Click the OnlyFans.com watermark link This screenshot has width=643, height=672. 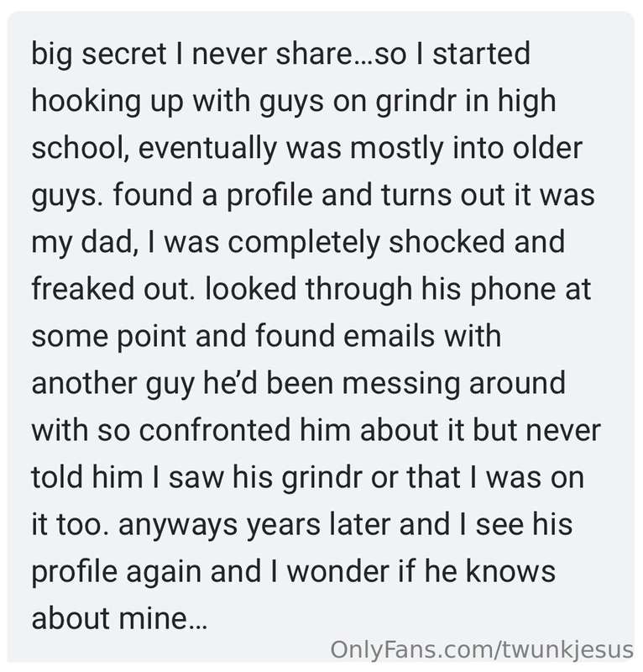(x=482, y=649)
